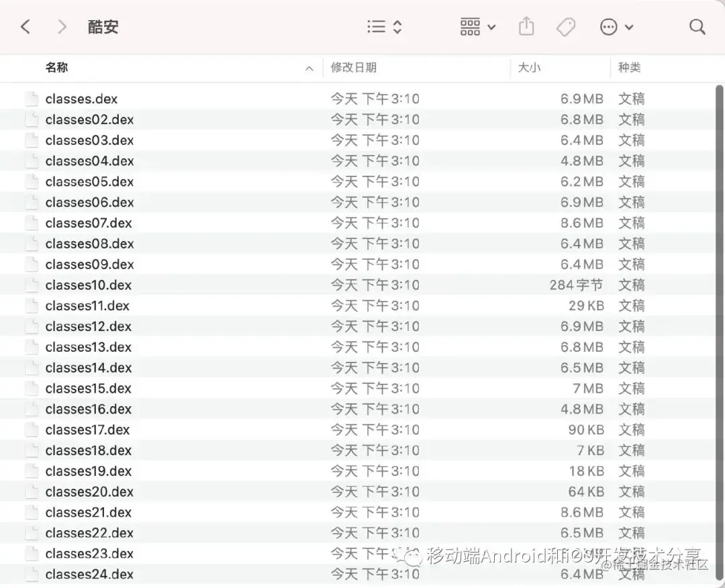Select the file name classes04.dex
725x588 pixels.
coord(90,161)
